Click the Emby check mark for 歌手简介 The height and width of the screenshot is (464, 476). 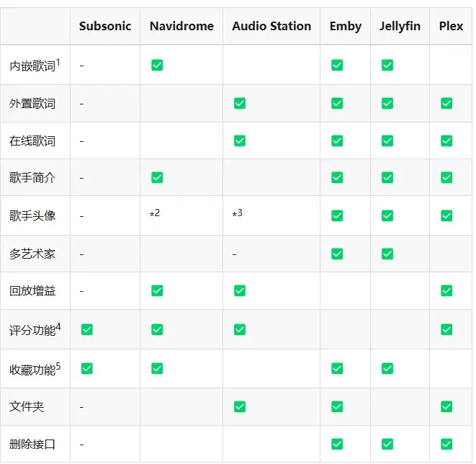[x=337, y=178]
